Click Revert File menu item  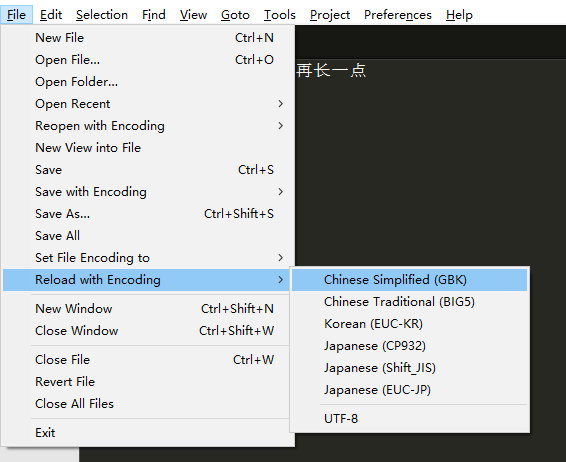146,382
